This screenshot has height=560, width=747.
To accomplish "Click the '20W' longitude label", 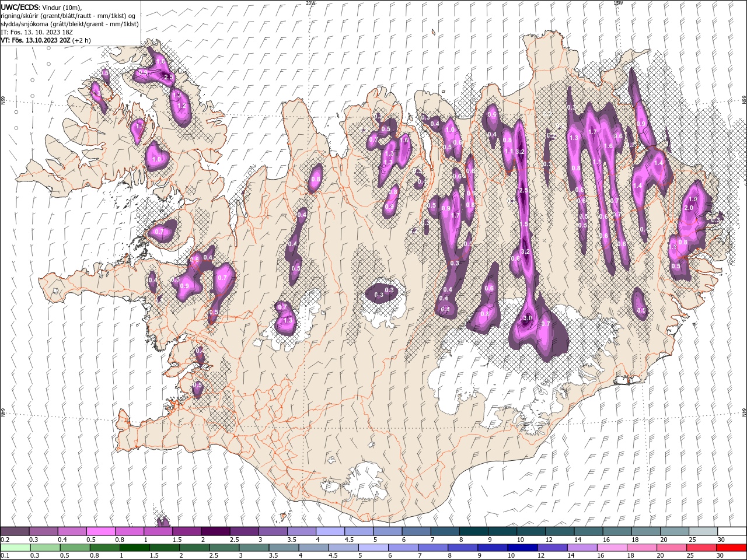I will (310, 3).
